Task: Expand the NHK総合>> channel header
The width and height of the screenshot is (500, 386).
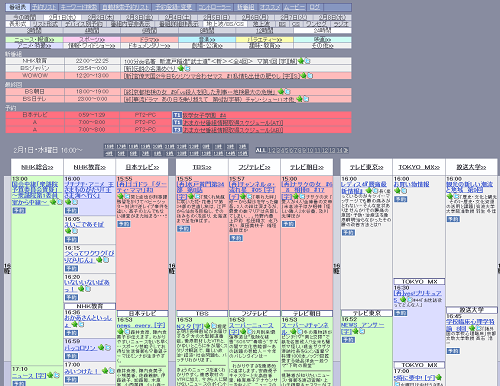Action: point(37,167)
